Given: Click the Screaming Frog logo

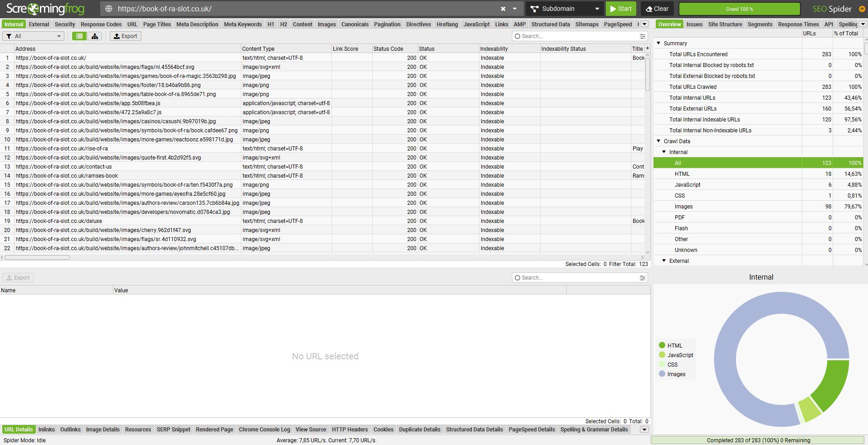Looking at the screenshot, I should point(45,9).
